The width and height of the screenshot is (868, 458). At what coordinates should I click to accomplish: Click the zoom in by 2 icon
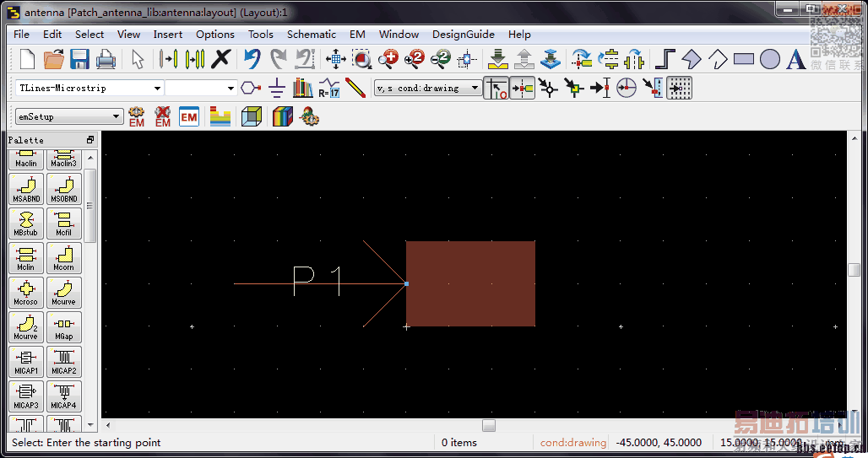pos(414,59)
